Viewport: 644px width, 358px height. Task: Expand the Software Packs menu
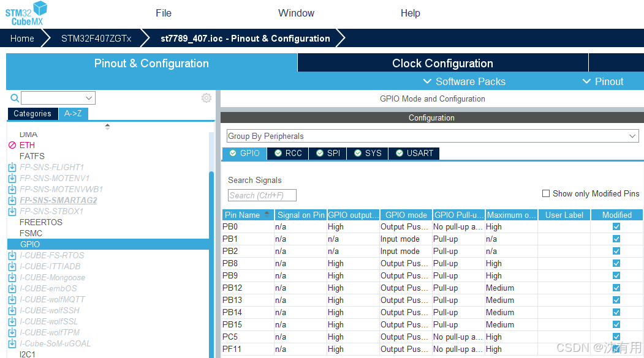click(x=464, y=81)
